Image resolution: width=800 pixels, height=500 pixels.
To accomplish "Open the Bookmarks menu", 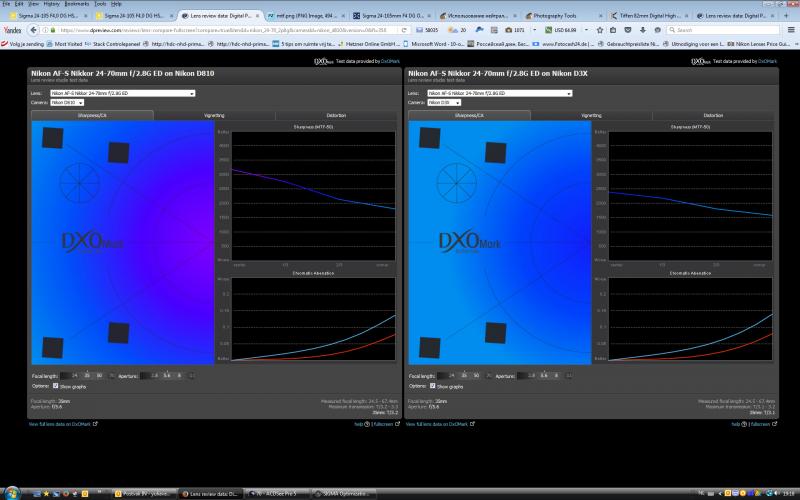I will [x=77, y=4].
